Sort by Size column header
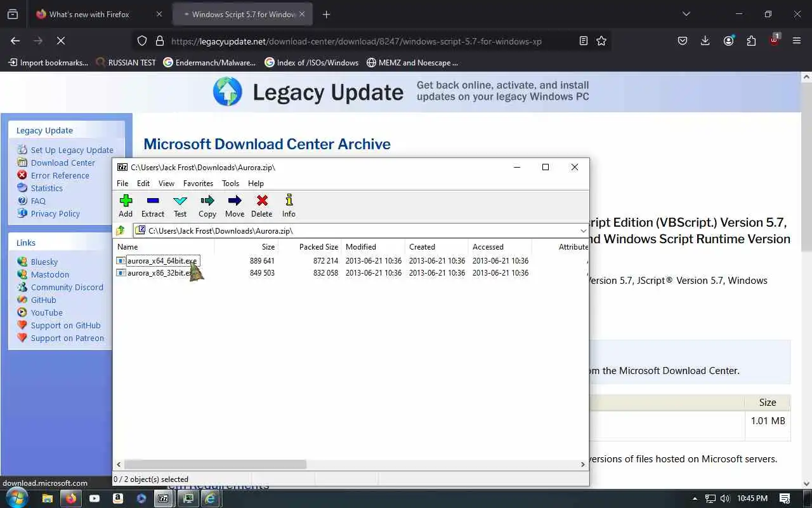 point(246,247)
